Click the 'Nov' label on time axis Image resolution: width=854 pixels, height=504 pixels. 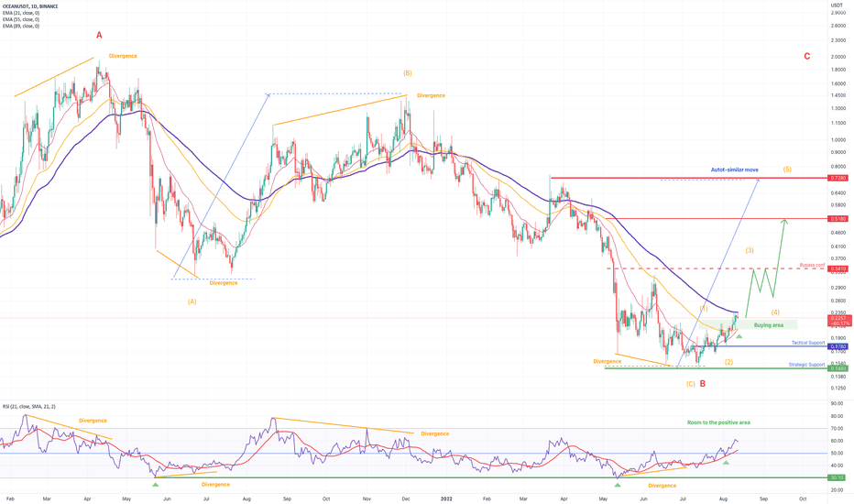click(367, 499)
